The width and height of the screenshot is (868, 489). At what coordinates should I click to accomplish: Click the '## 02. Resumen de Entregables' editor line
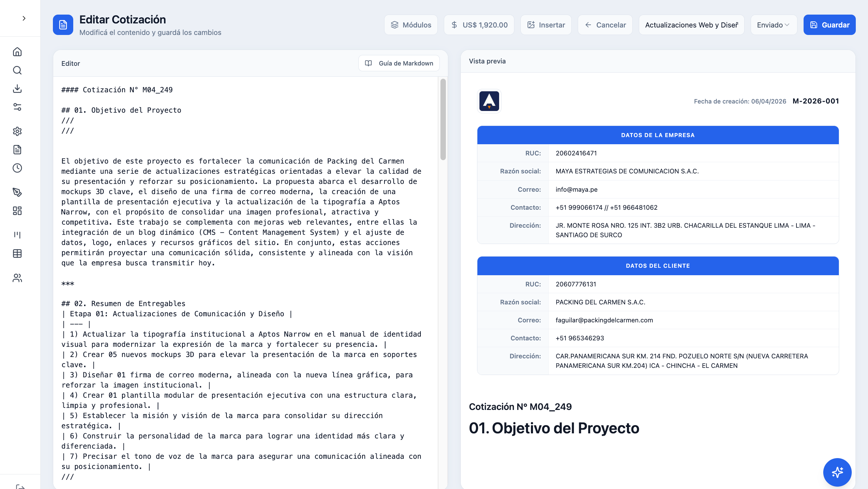(123, 303)
